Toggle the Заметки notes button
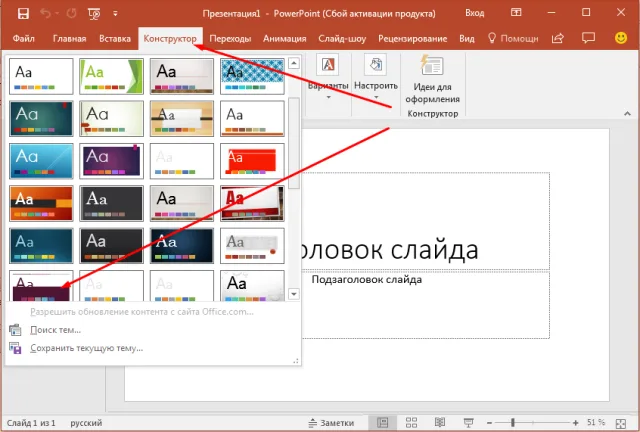The height and width of the screenshot is (432, 640). click(331, 423)
